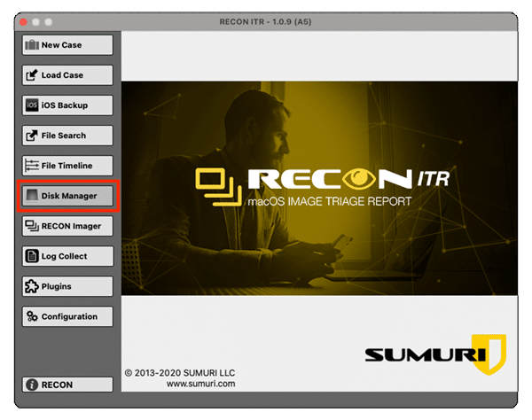Viewport: 532px width, 420px height.
Task: Open the New Case button
Action: [67, 44]
